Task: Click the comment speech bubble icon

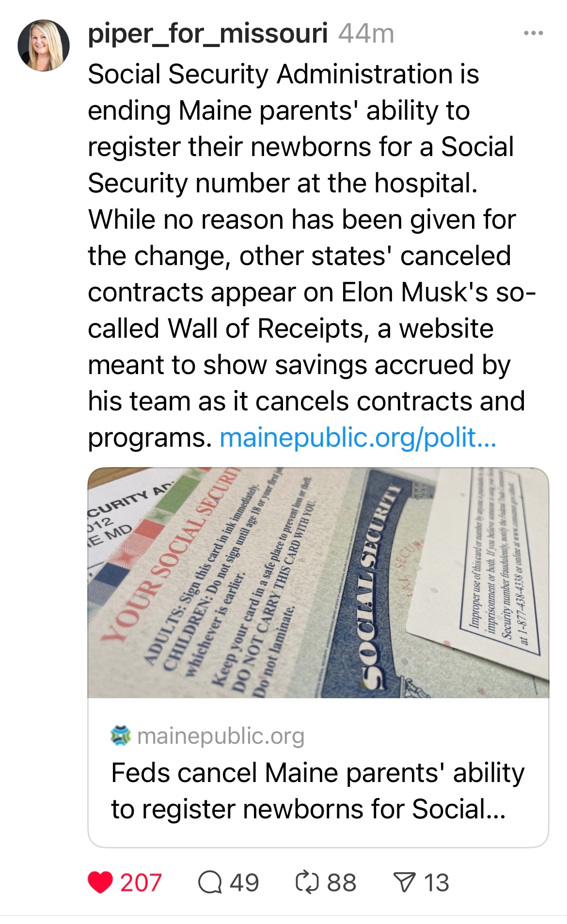Action: [209, 882]
